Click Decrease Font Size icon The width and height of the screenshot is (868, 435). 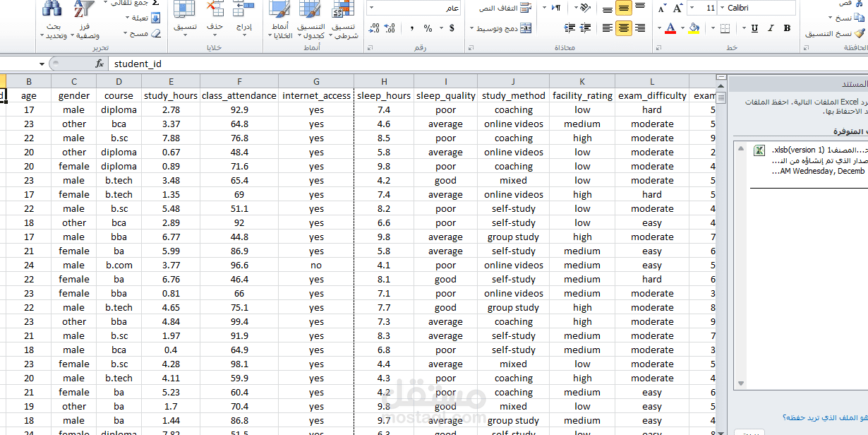click(661, 8)
